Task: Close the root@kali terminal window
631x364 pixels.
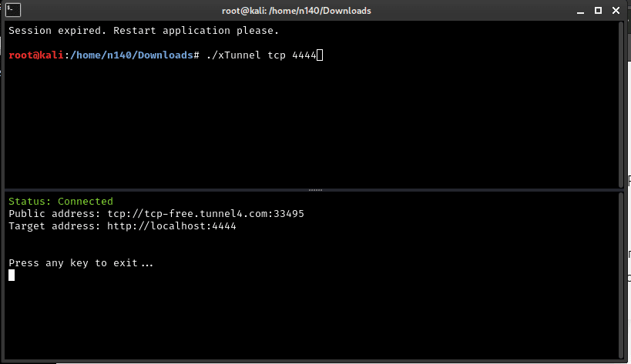Action: click(616, 11)
